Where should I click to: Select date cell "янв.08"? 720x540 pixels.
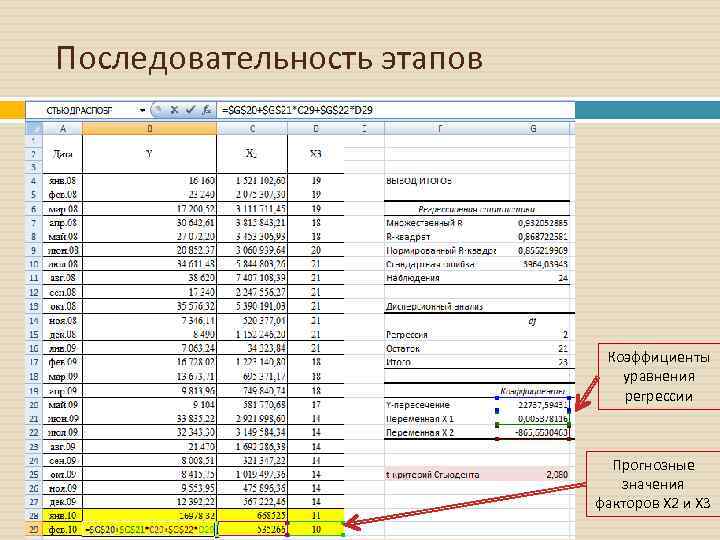tap(62, 181)
